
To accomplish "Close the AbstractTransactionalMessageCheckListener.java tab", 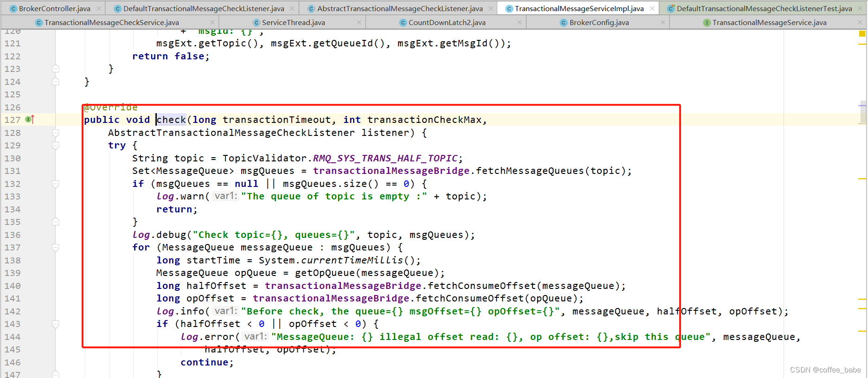I will click(x=491, y=8).
